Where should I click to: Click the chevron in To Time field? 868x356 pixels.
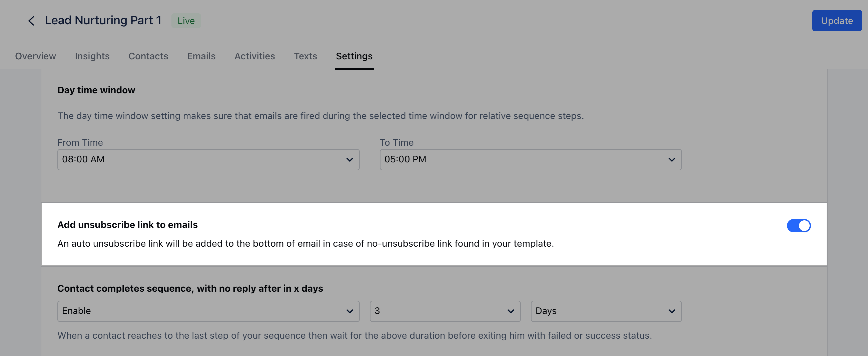[x=672, y=160]
